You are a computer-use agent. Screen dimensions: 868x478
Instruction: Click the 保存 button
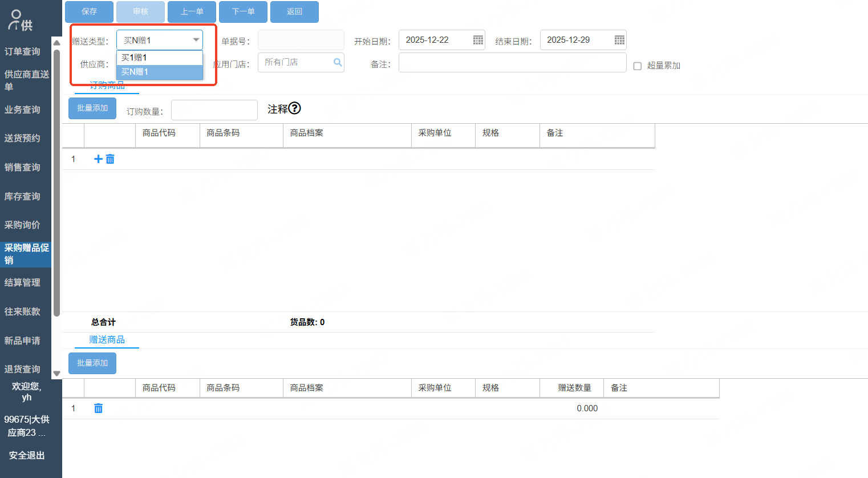tap(89, 12)
